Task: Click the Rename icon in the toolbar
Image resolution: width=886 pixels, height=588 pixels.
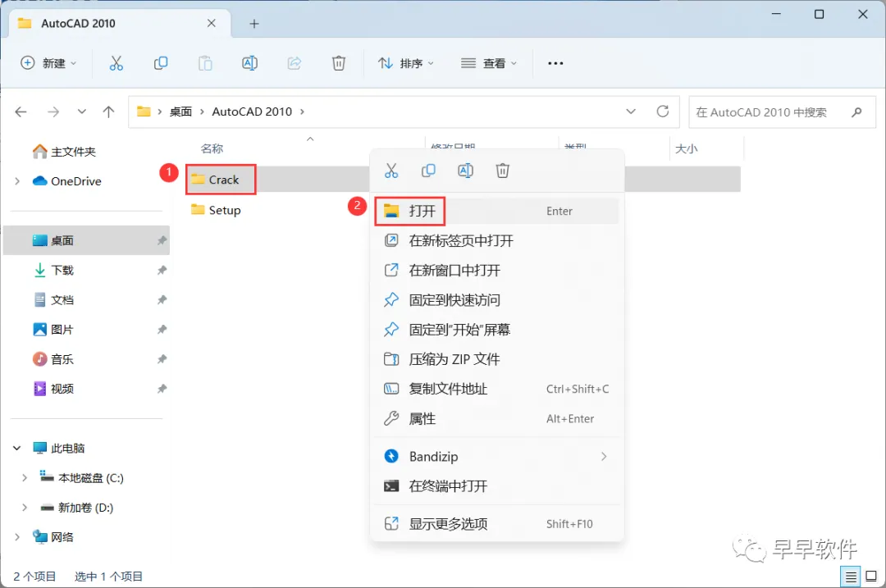Action: [x=249, y=63]
